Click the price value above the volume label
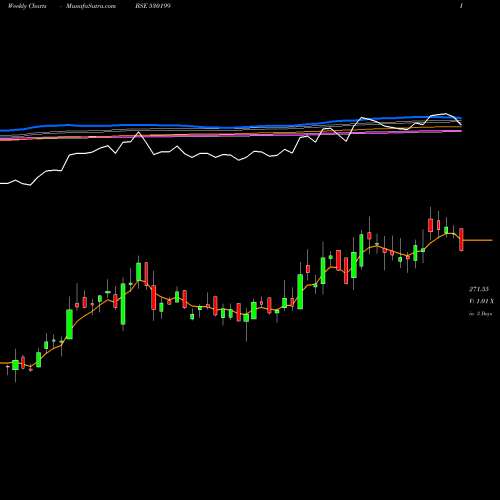Image resolution: width=500 pixels, height=500 pixels. [479, 289]
